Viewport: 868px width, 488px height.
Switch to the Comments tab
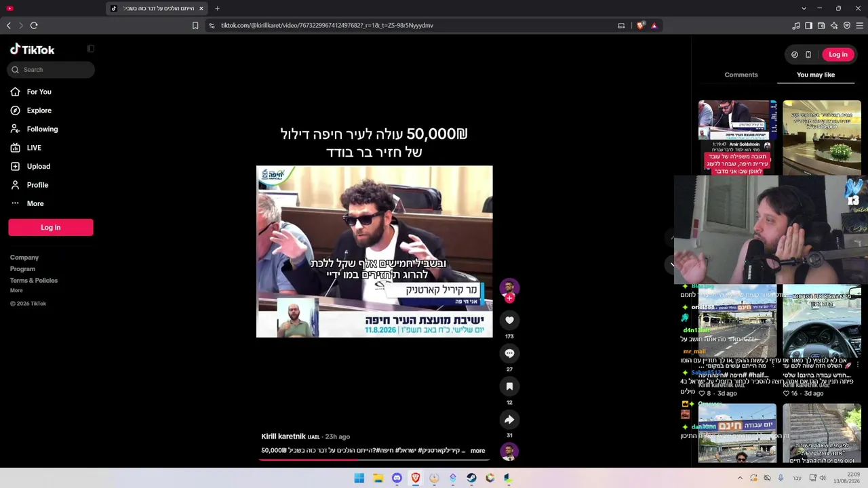741,75
